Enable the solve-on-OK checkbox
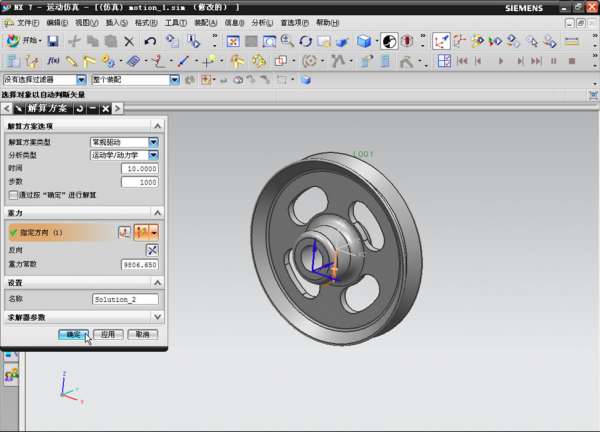This screenshot has height=432, width=600. tap(13, 195)
